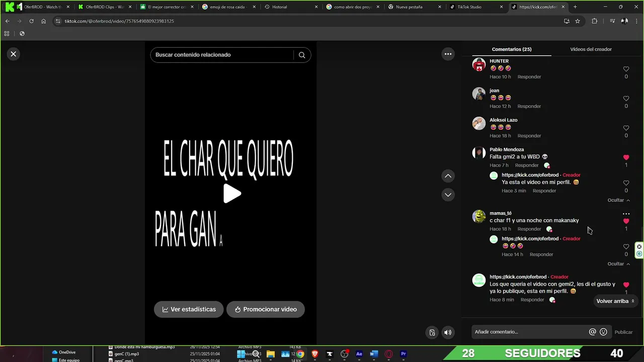Switch to TikTok Studio browser tab
644x362 pixels.
pos(475,7)
